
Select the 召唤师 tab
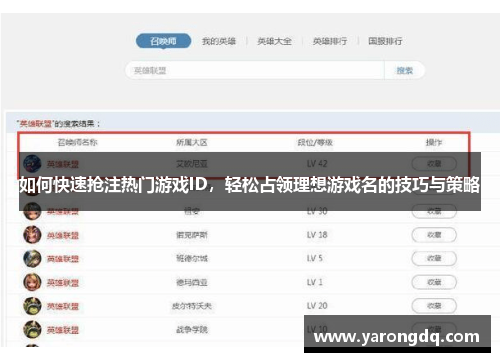163,41
